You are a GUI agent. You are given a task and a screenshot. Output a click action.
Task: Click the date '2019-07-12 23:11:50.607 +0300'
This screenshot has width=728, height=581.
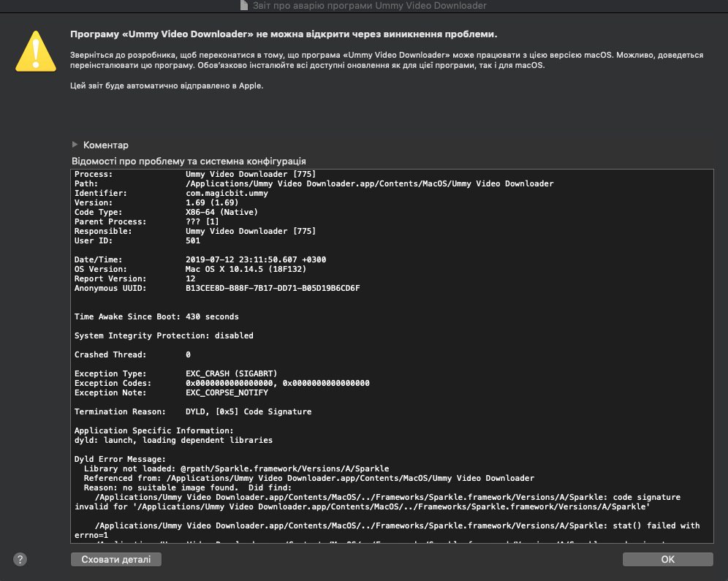[x=256, y=259]
